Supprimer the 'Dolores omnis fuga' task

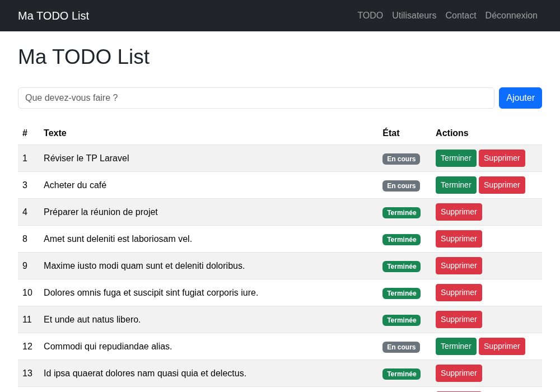[x=459, y=292]
